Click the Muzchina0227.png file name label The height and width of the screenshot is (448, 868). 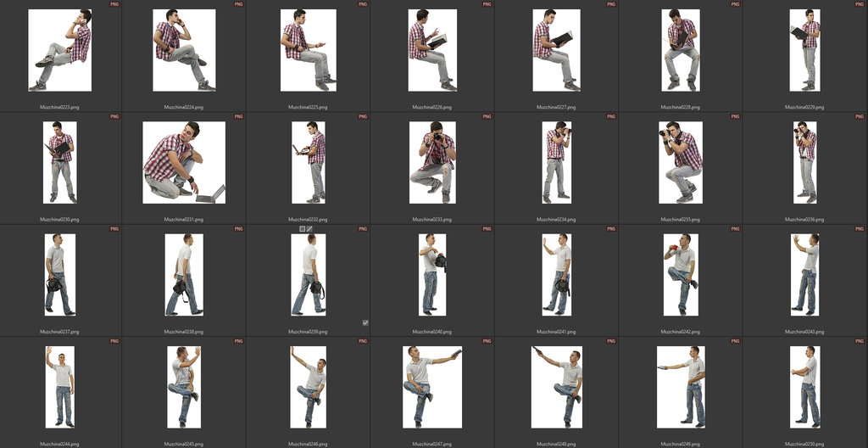click(x=557, y=108)
